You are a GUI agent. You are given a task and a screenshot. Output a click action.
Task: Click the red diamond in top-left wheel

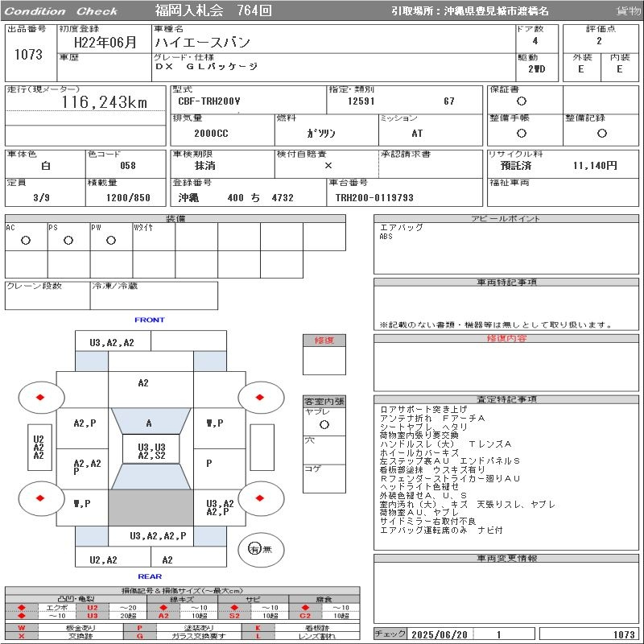pos(40,397)
